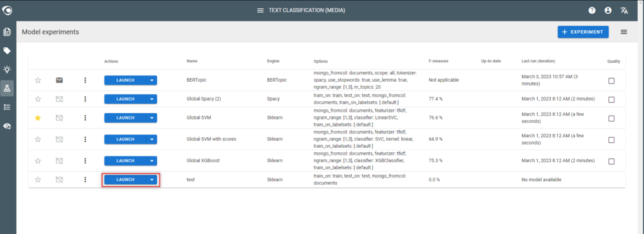
Task: Star the Global SVM with scores experiment
Action: (x=38, y=140)
